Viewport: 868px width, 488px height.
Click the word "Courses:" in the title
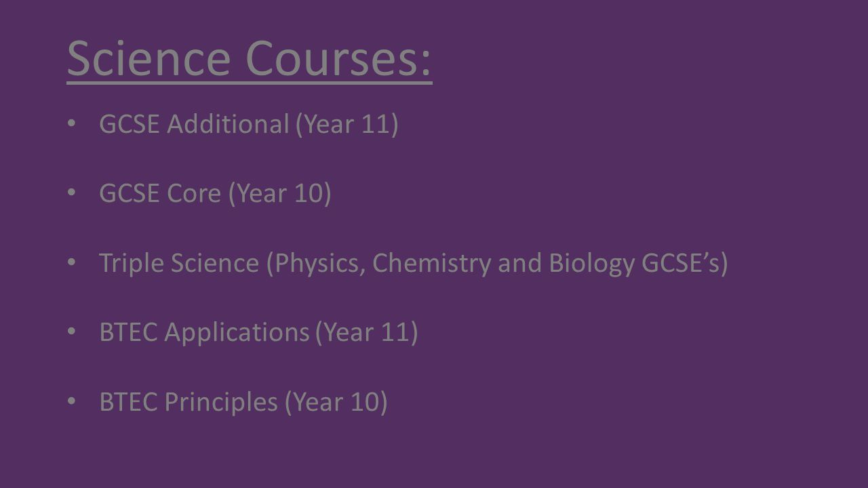click(339, 60)
